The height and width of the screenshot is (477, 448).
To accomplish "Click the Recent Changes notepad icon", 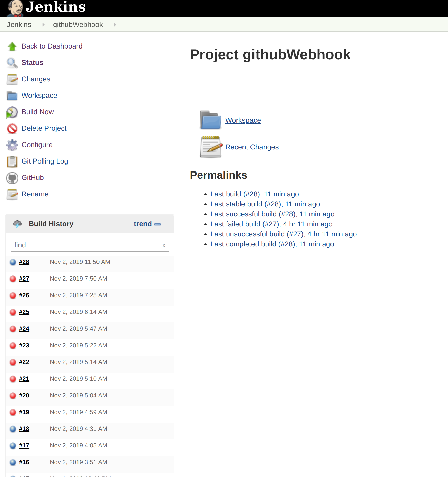I will tap(210, 147).
